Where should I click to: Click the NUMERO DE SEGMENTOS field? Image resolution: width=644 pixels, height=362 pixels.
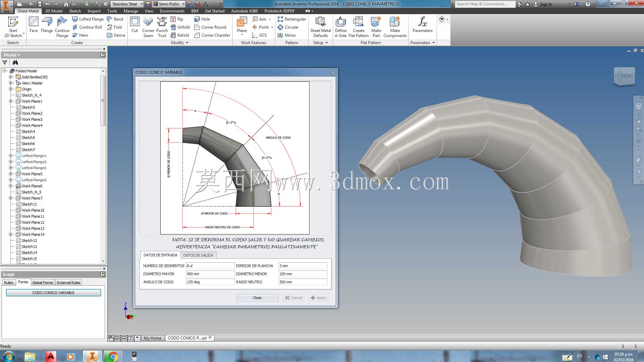click(210, 266)
